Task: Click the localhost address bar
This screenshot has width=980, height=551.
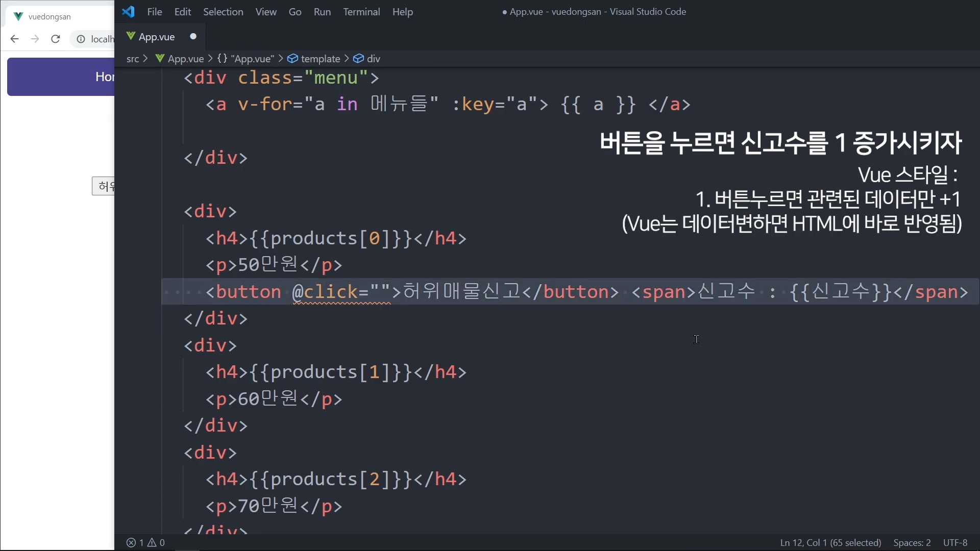Action: tap(102, 39)
